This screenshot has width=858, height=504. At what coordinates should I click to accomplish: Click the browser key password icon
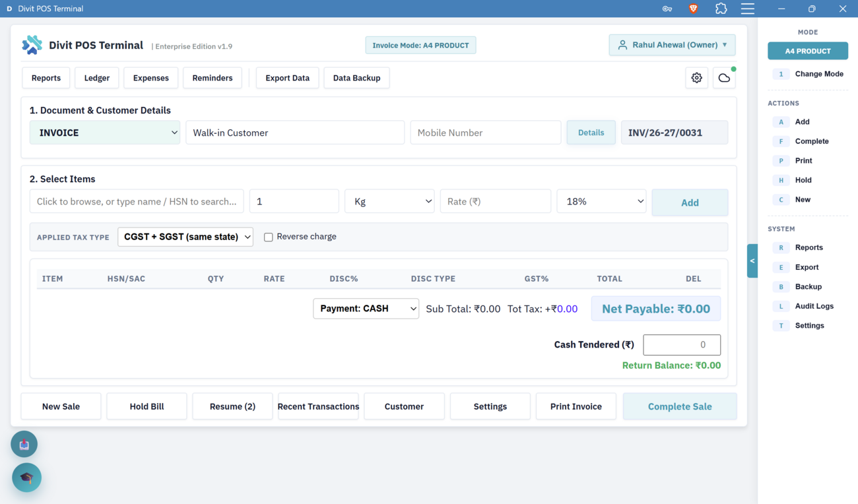click(x=667, y=9)
